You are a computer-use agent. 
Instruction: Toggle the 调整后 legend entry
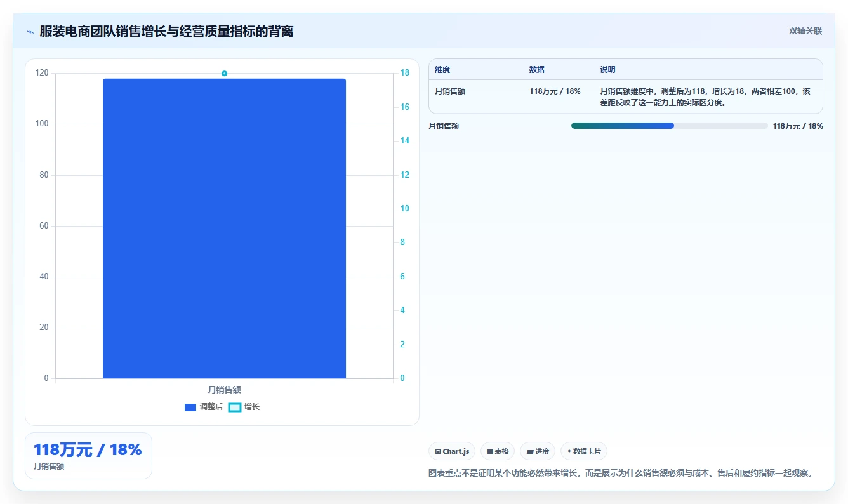pos(204,407)
